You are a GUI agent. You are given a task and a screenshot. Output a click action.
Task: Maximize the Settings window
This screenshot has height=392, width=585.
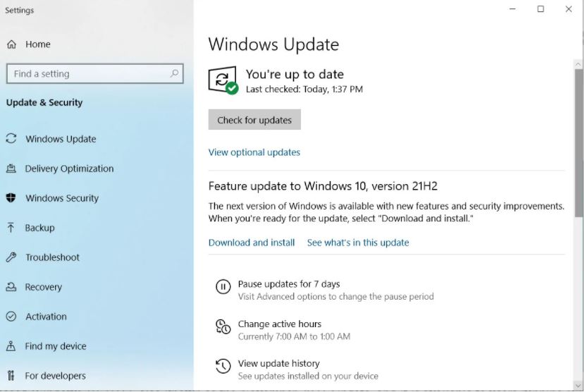click(x=540, y=9)
